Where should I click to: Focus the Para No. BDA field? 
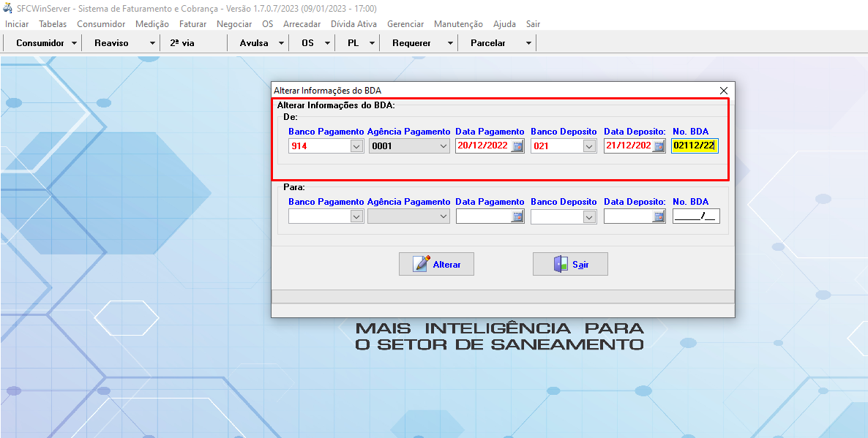point(695,216)
